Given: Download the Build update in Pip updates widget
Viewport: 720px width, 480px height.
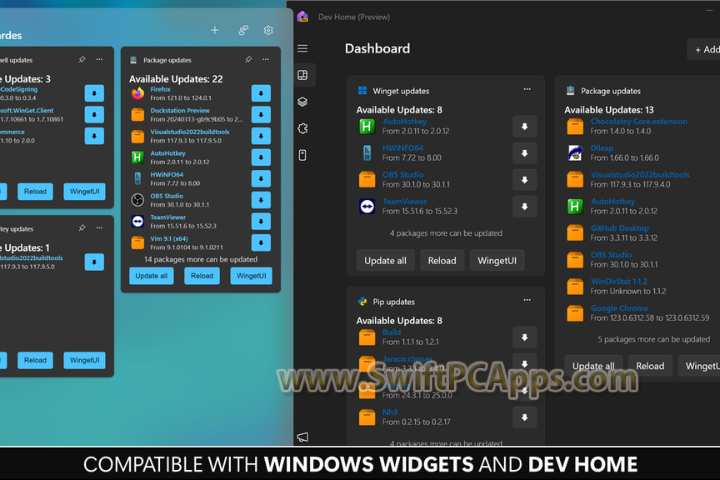Looking at the screenshot, I should 524,338.
